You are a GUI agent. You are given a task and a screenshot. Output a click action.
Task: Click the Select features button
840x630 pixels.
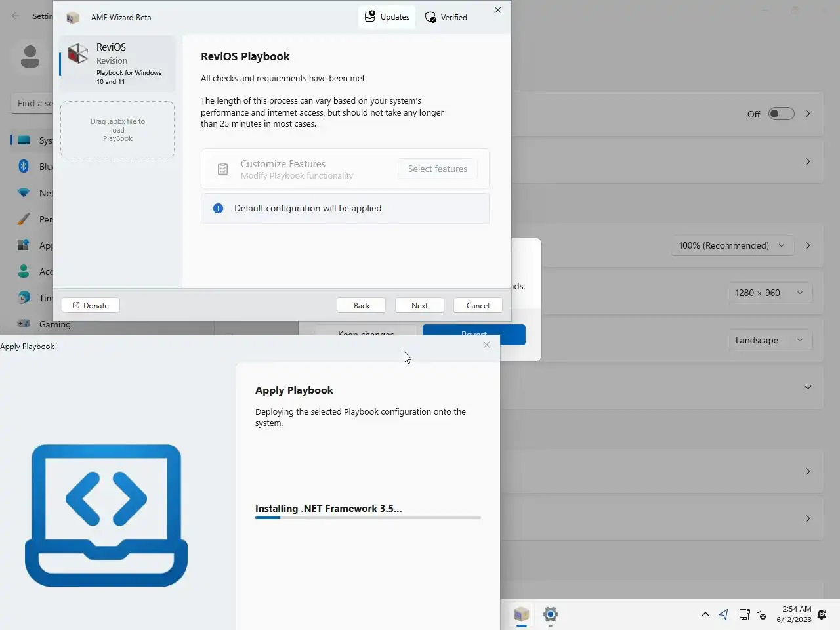pyautogui.click(x=438, y=169)
